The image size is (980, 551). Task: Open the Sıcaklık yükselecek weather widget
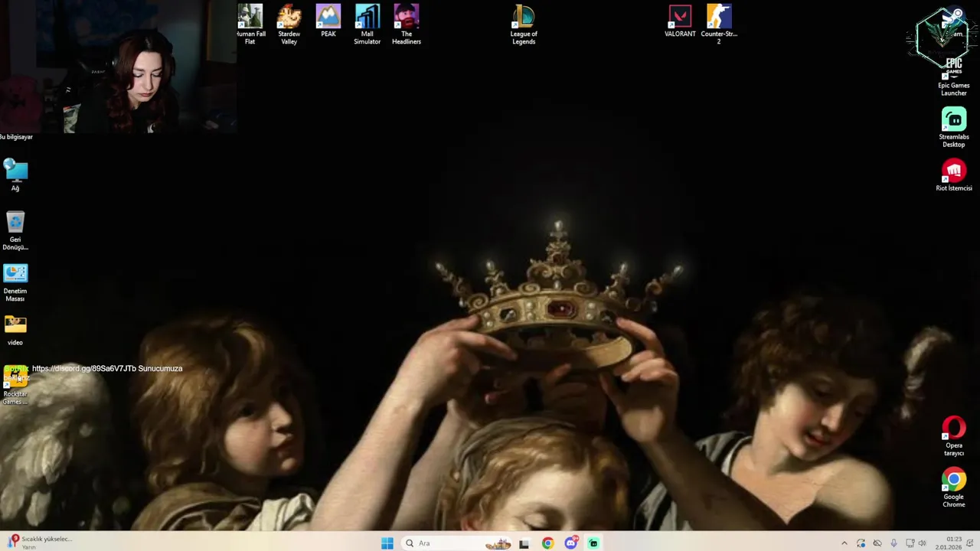[38, 543]
